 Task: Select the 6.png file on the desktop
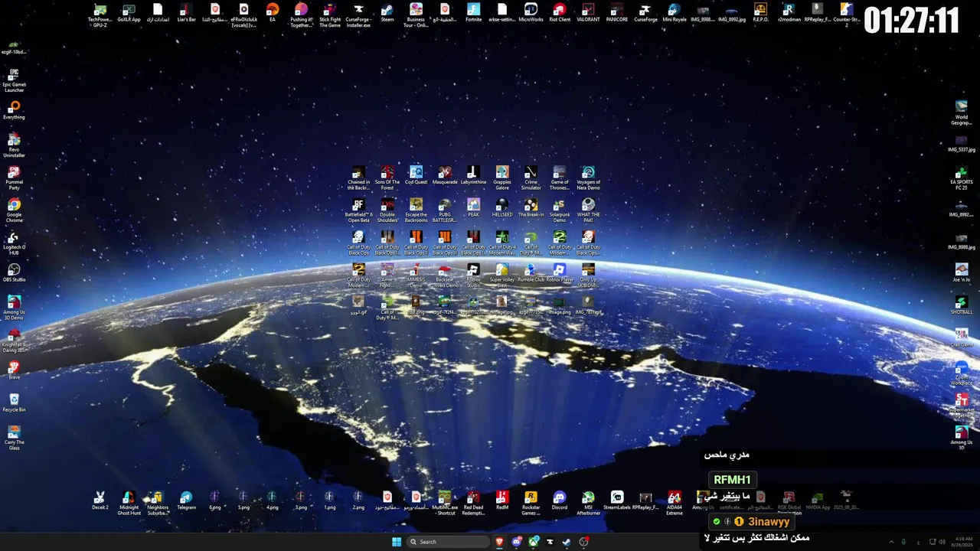(215, 500)
